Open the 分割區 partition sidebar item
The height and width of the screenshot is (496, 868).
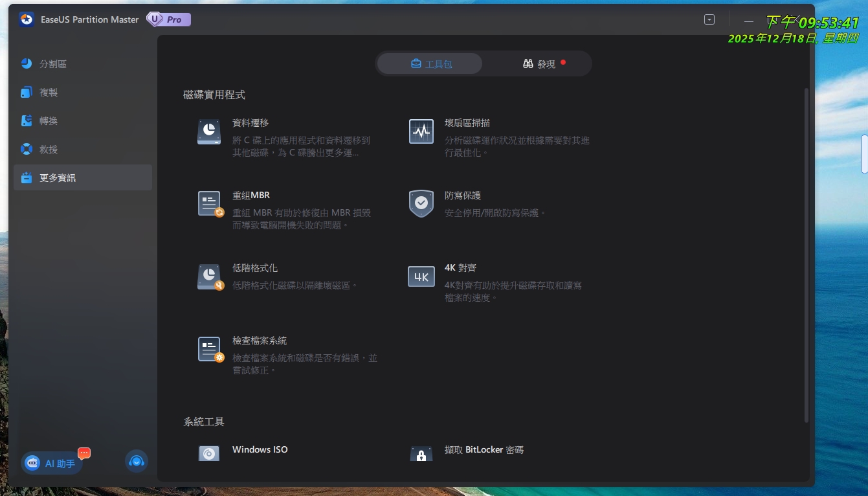click(x=53, y=64)
